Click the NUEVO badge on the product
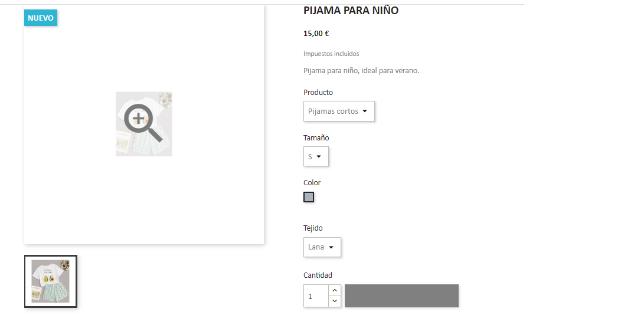 pyautogui.click(x=41, y=18)
